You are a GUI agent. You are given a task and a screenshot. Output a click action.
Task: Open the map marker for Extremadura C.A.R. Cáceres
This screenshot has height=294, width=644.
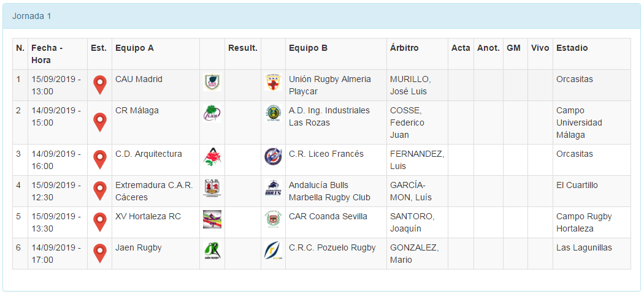coord(99,190)
